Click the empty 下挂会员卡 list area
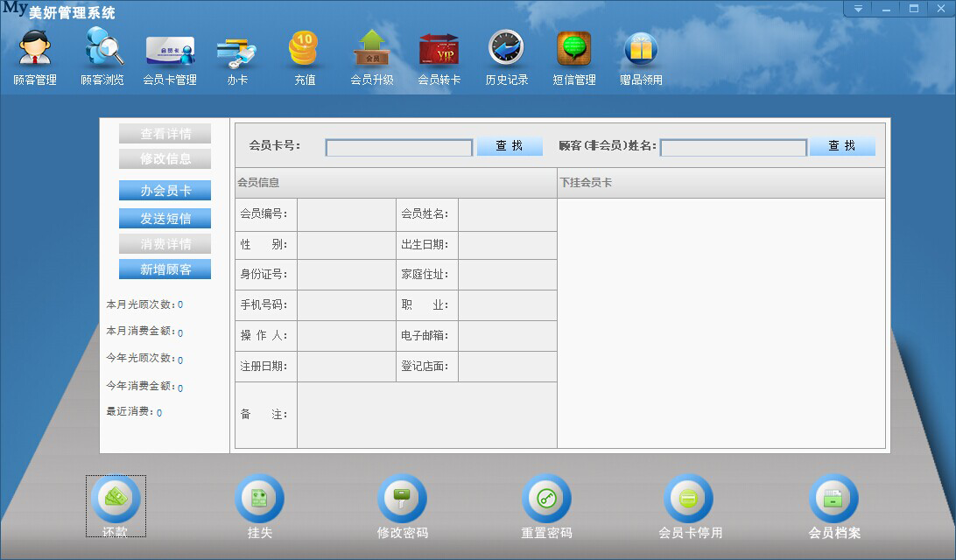The image size is (956, 560). click(721, 323)
